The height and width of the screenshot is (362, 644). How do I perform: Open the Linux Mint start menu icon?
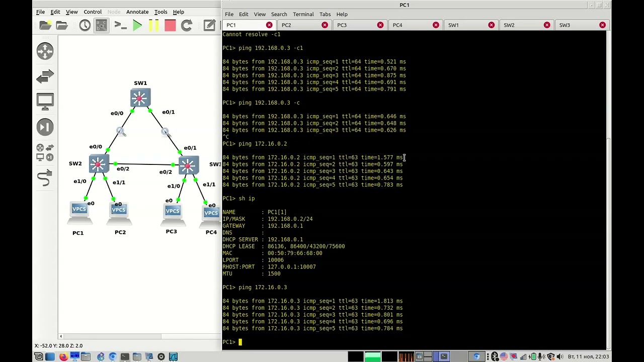39,357
